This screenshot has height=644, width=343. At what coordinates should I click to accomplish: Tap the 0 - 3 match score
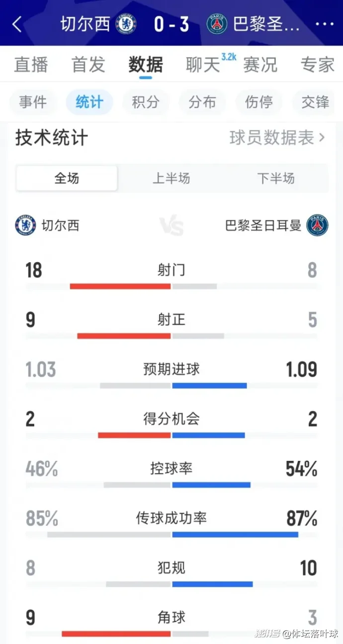[x=171, y=24]
